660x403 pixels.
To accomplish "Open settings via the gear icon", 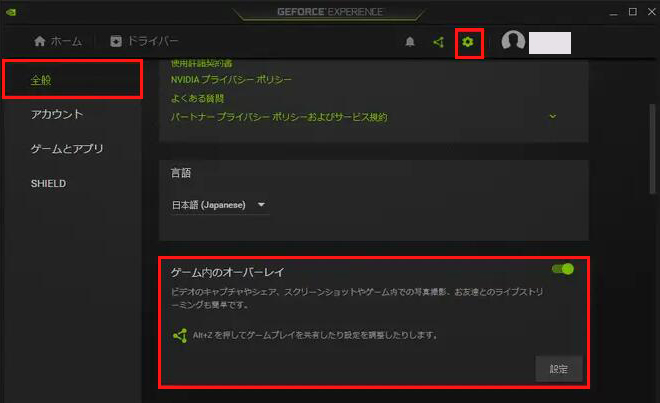I will pos(467,42).
